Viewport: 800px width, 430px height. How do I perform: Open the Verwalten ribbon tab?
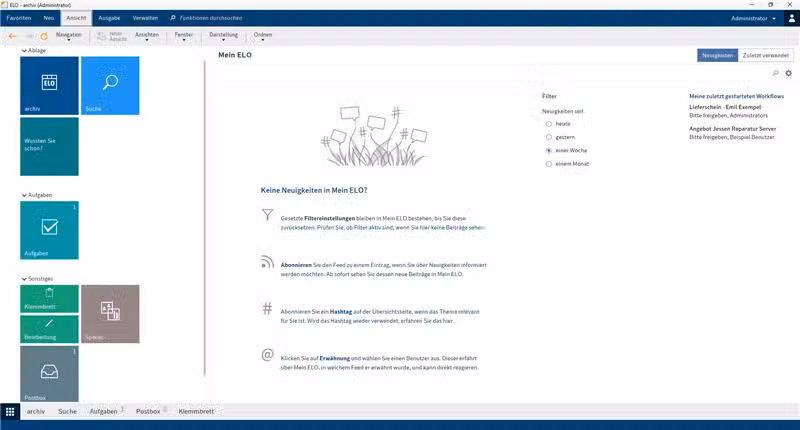click(145, 18)
